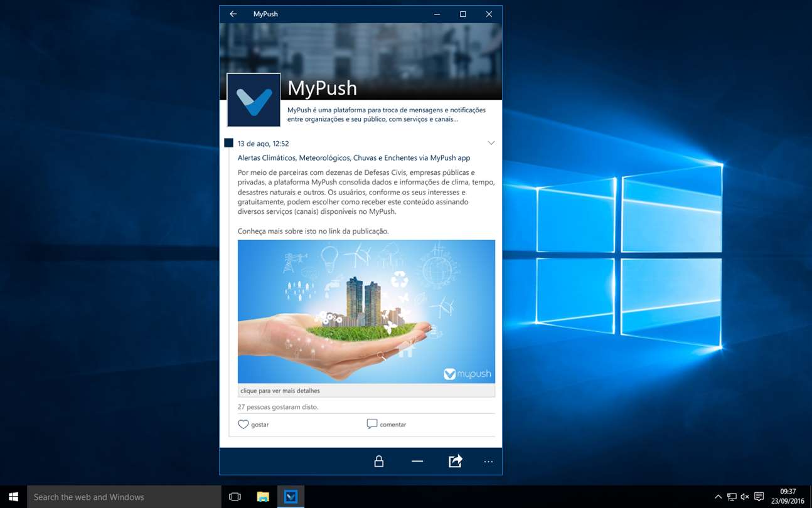The width and height of the screenshot is (812, 508).
Task: Minimize the MyPush window
Action: (x=437, y=14)
